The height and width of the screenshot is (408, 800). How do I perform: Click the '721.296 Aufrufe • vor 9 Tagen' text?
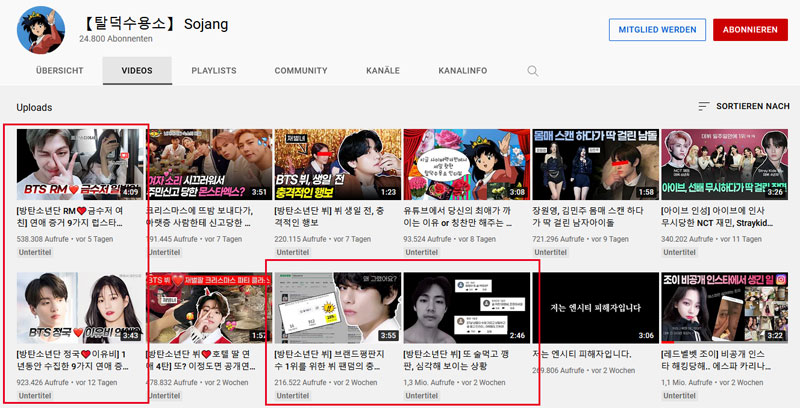[581, 239]
